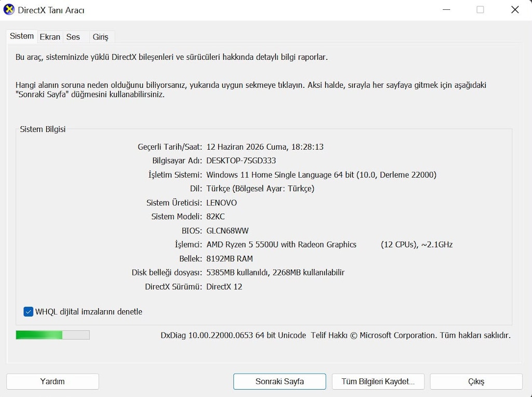Click system model 82KC
The image size is (532, 397).
coord(216,217)
